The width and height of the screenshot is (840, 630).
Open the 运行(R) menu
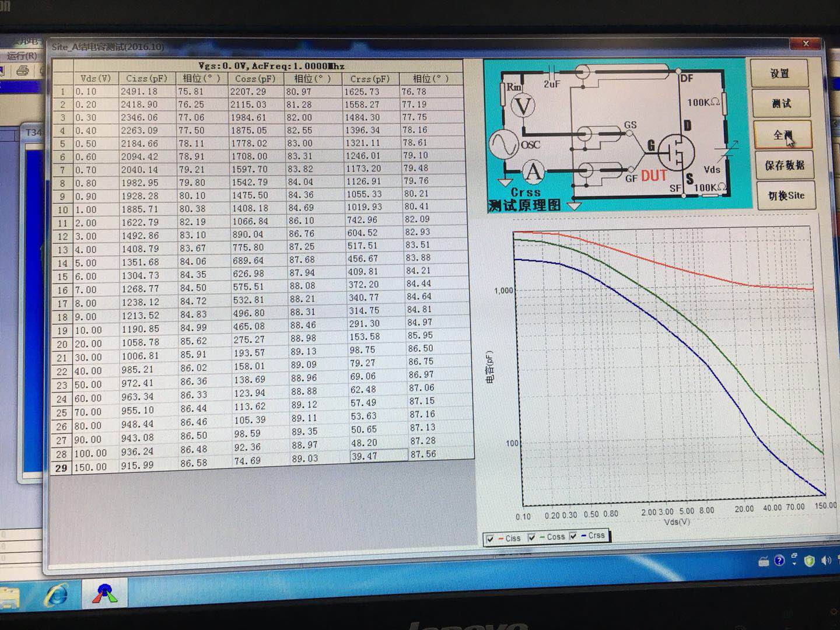point(21,56)
